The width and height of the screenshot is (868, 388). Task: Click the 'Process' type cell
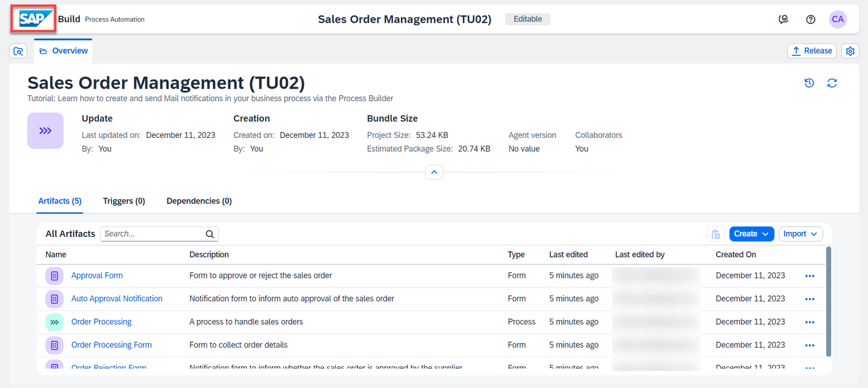521,322
